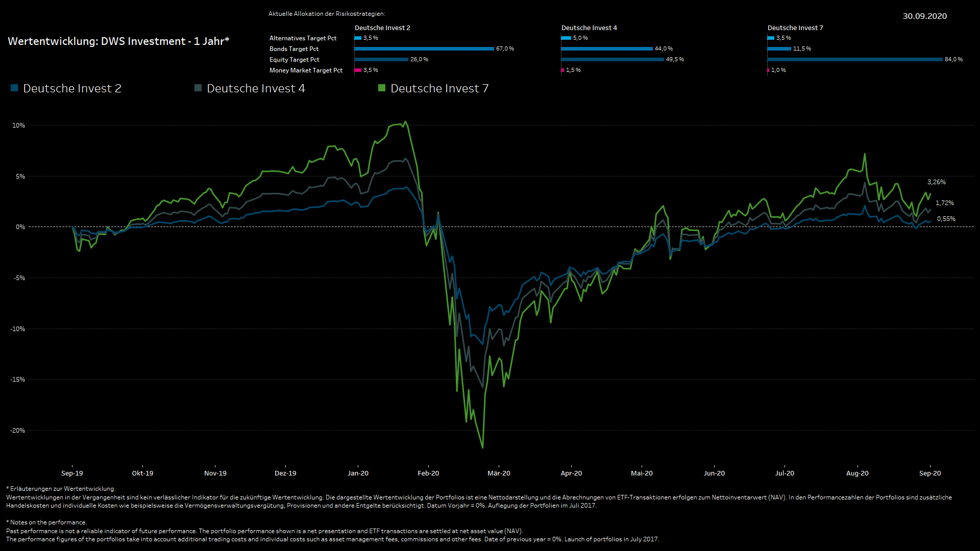The height and width of the screenshot is (551, 980).
Task: Click the Deutsche Invest 2 legend color square
Action: point(14,88)
